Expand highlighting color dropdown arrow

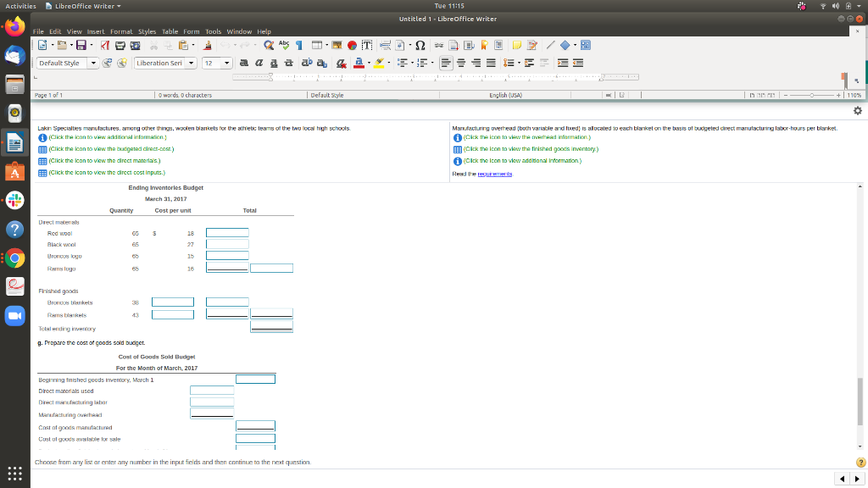[x=388, y=63]
